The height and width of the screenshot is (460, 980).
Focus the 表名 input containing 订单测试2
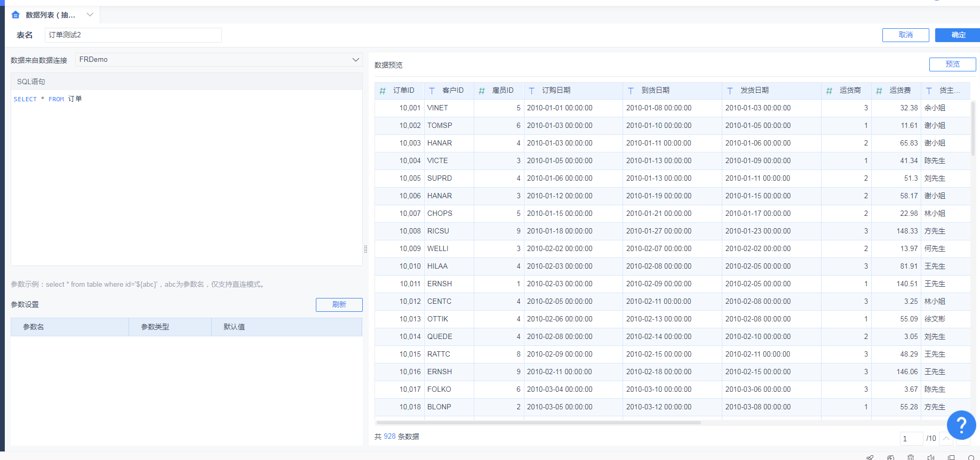coord(133,35)
